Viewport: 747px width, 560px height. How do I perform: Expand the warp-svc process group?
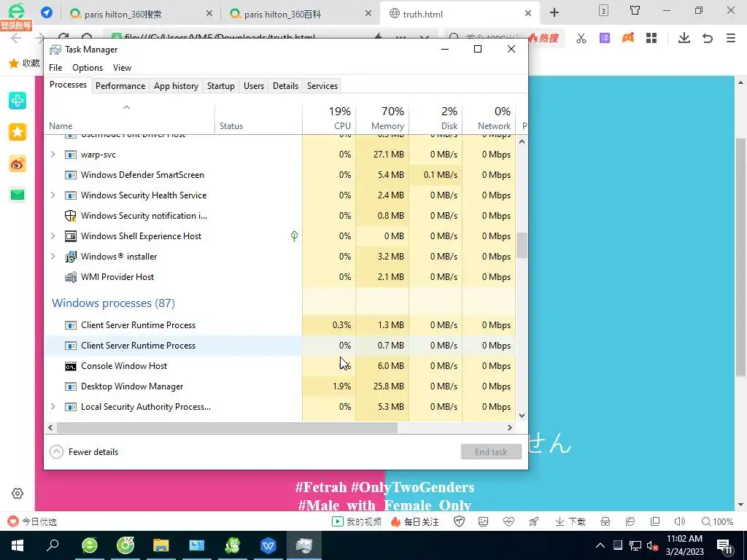[x=53, y=155]
